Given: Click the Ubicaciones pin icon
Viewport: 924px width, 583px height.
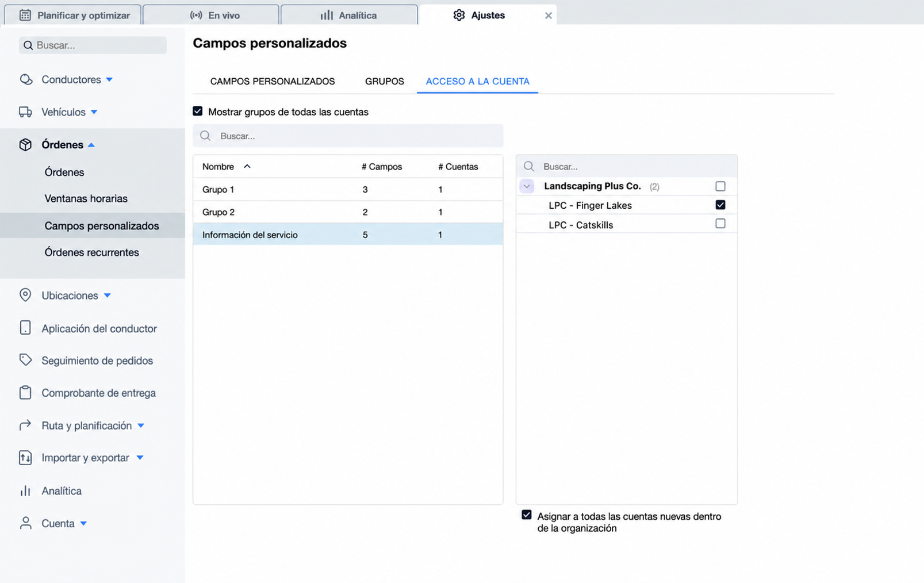Looking at the screenshot, I should click(x=25, y=295).
